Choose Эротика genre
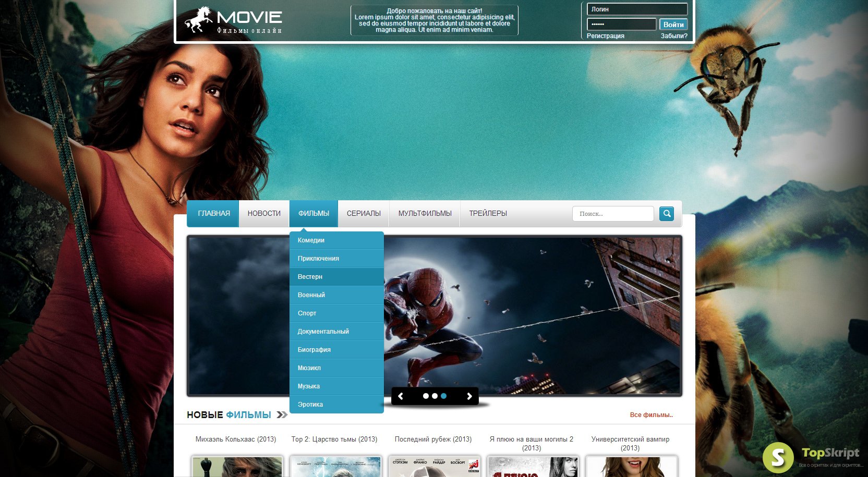Screen dimensions: 868x477 coord(336,405)
